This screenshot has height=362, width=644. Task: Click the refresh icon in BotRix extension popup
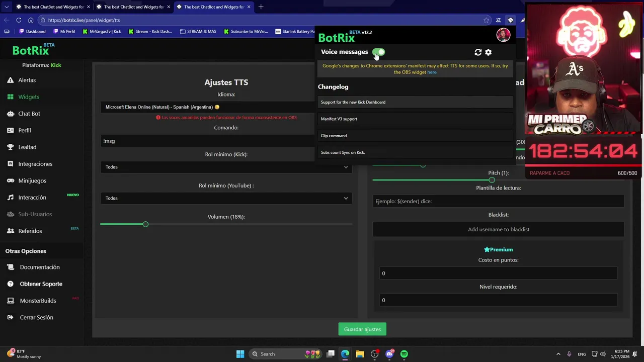click(478, 52)
